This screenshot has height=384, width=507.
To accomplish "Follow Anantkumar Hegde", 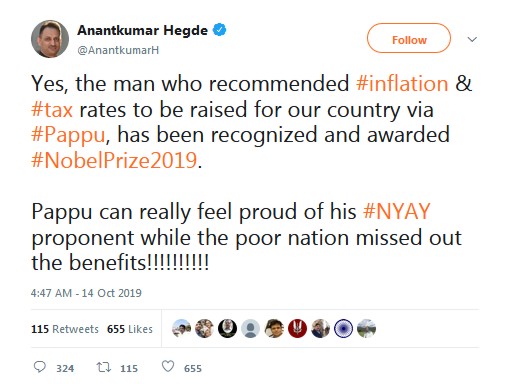I will click(x=409, y=38).
